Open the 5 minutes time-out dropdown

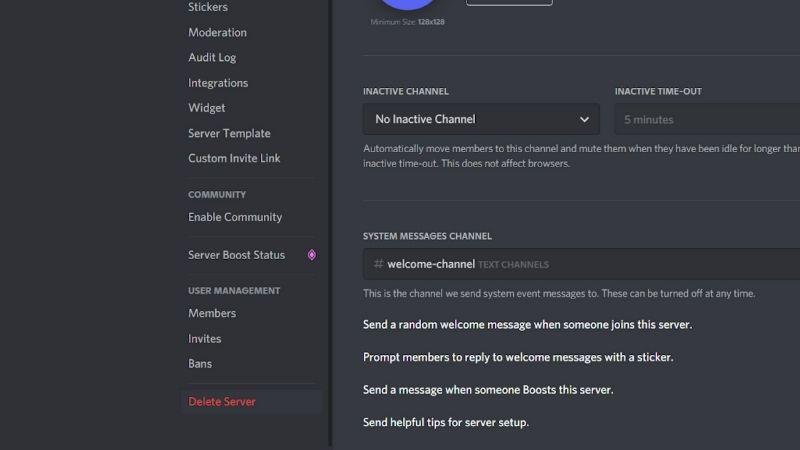pyautogui.click(x=706, y=119)
